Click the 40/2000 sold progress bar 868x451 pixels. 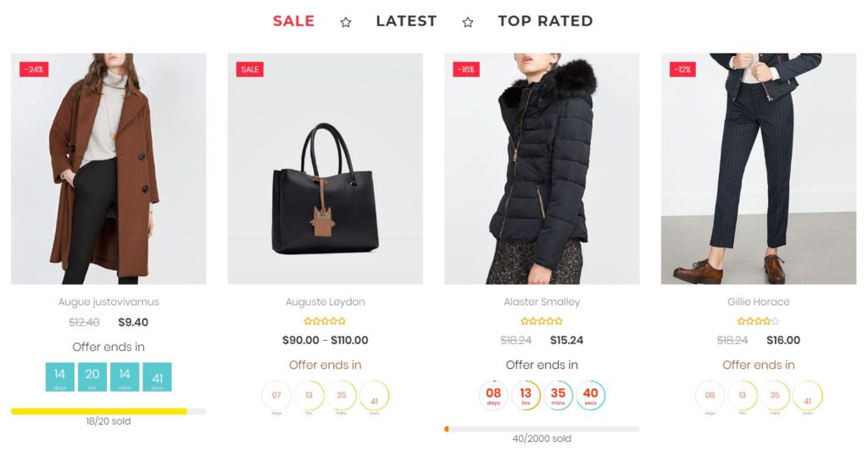tap(542, 429)
